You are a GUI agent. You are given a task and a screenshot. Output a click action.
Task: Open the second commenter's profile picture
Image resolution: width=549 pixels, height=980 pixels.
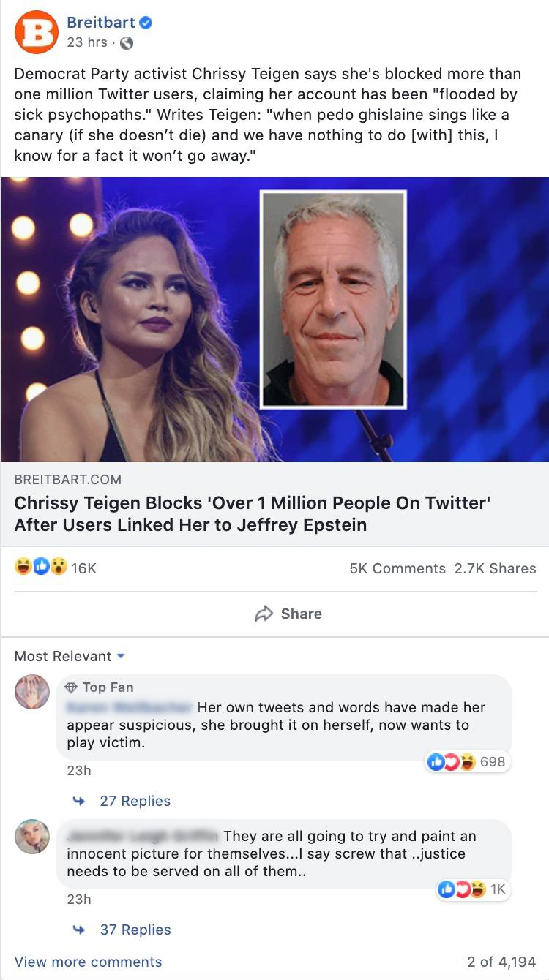click(x=32, y=837)
